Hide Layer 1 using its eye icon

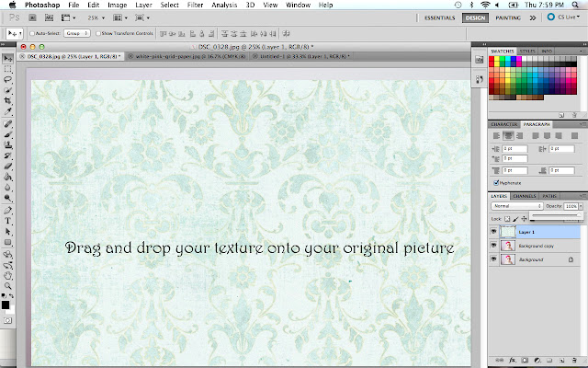tap(493, 232)
